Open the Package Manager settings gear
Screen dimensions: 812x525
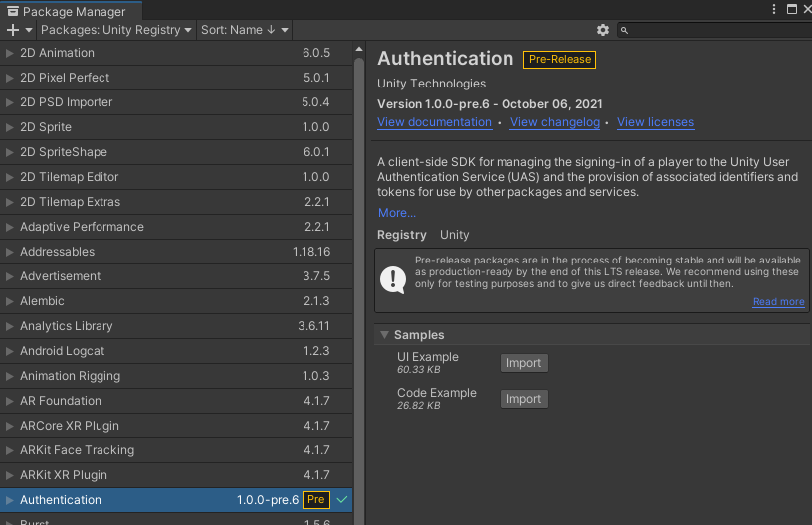[602, 30]
